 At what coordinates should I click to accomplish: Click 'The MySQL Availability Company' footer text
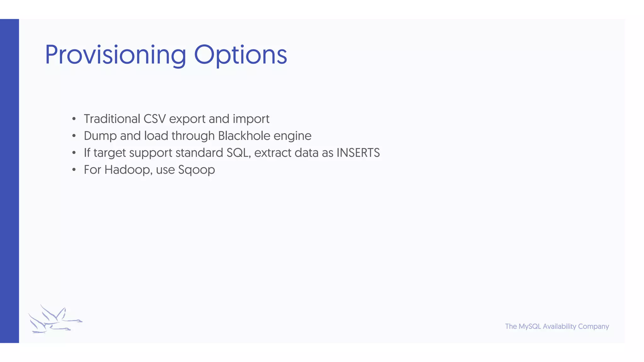click(x=557, y=326)
